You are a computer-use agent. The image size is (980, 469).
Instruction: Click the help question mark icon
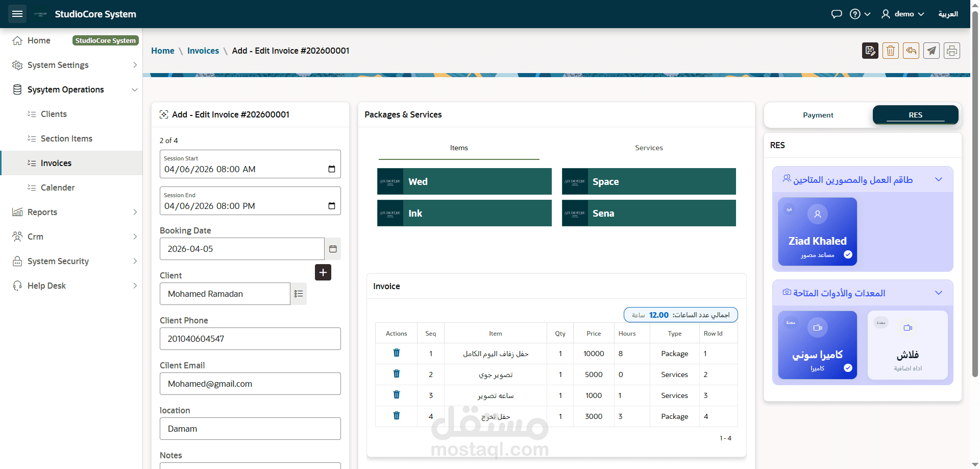(855, 14)
